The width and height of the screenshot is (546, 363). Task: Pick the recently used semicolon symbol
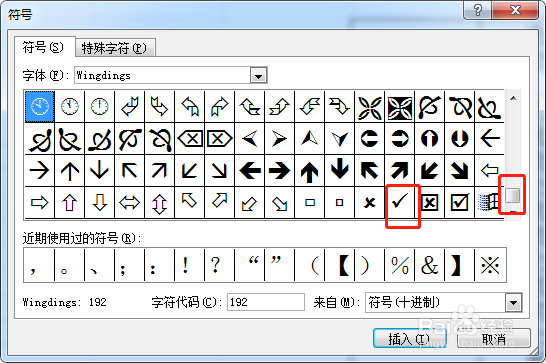tap(130, 265)
